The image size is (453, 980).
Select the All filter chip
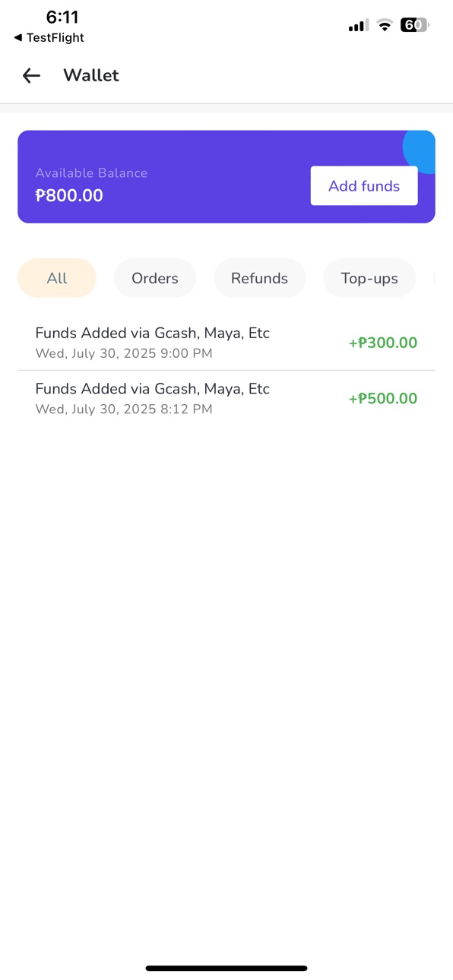[57, 278]
